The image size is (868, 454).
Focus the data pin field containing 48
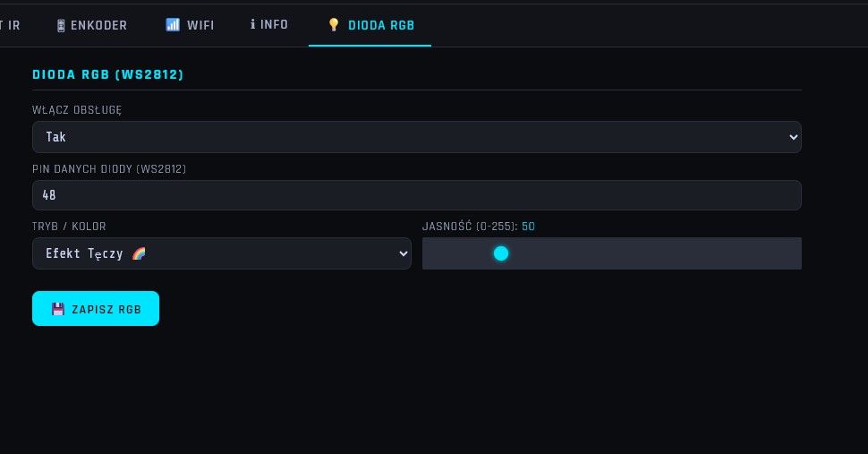[417, 195]
